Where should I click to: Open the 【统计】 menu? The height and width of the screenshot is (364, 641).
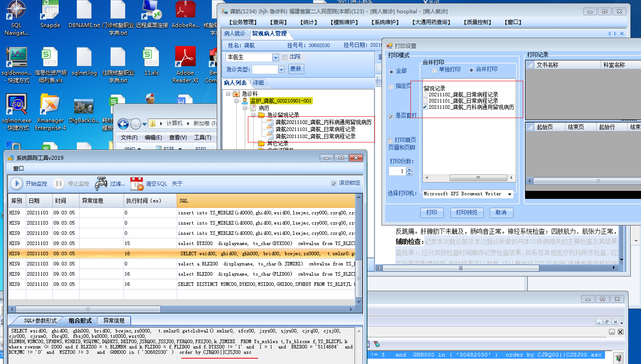pos(309,22)
